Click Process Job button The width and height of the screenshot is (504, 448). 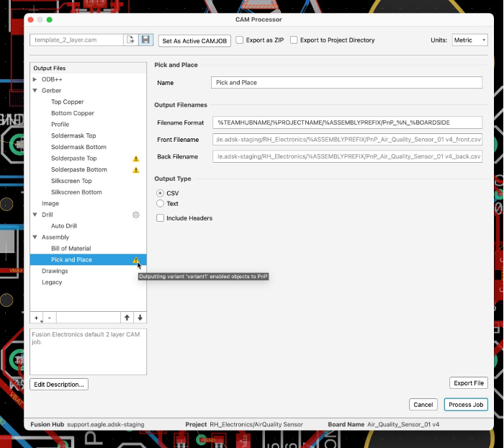(x=466, y=405)
